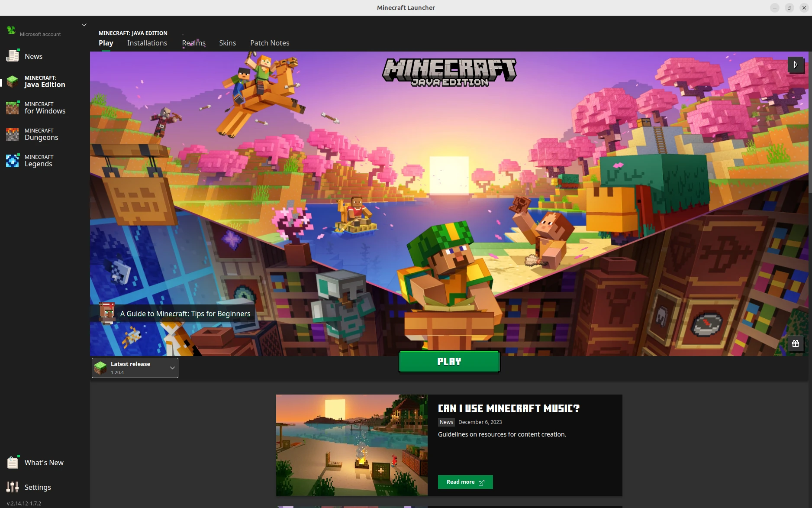Select Minecraft Java Edition grass block icon

point(13,81)
